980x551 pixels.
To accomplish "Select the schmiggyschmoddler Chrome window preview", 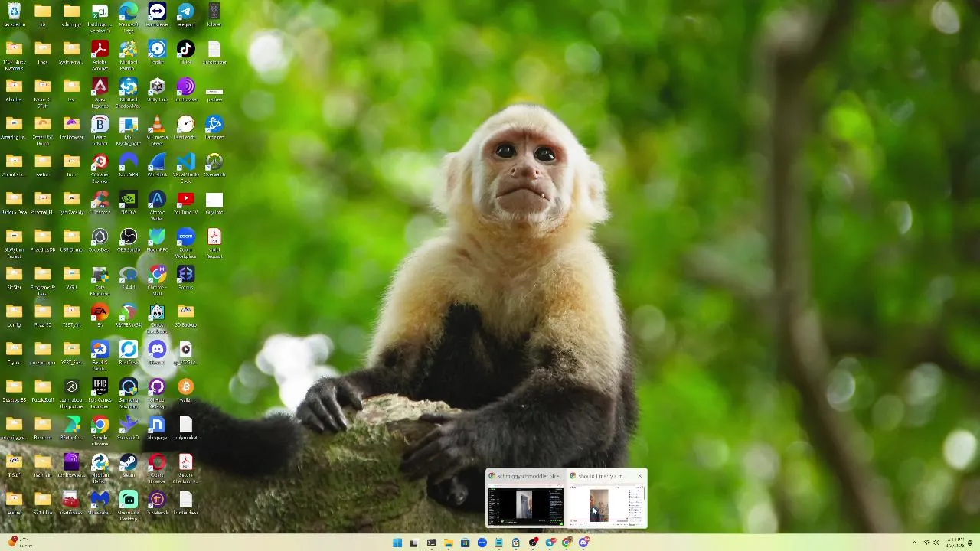I will click(x=526, y=498).
